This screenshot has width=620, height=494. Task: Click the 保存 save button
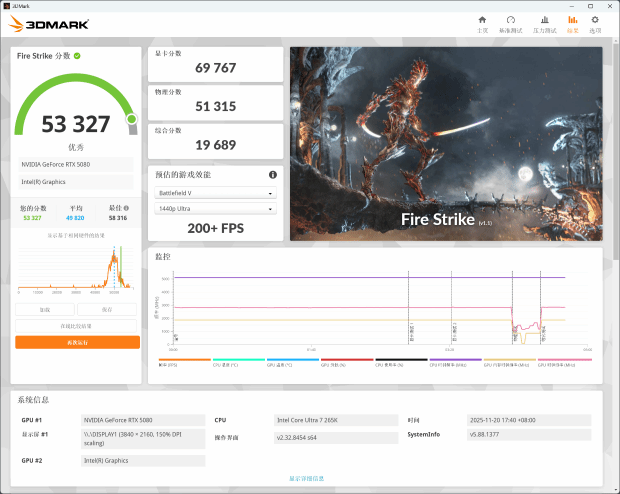107,310
